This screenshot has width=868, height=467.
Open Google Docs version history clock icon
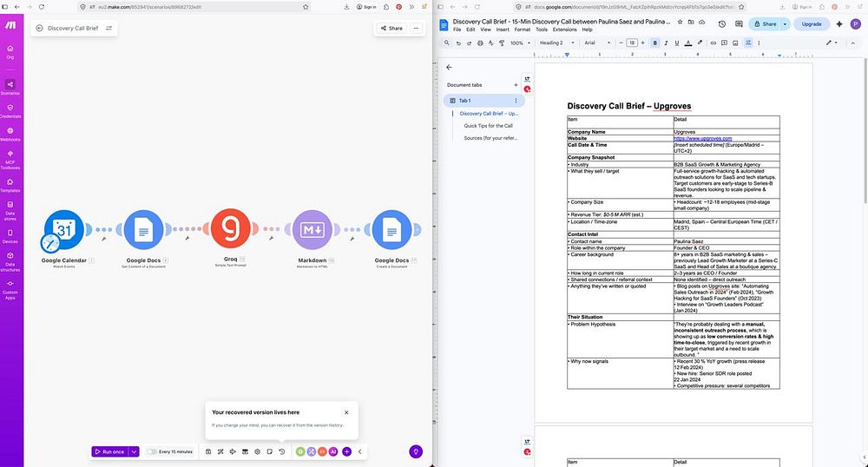pos(722,23)
